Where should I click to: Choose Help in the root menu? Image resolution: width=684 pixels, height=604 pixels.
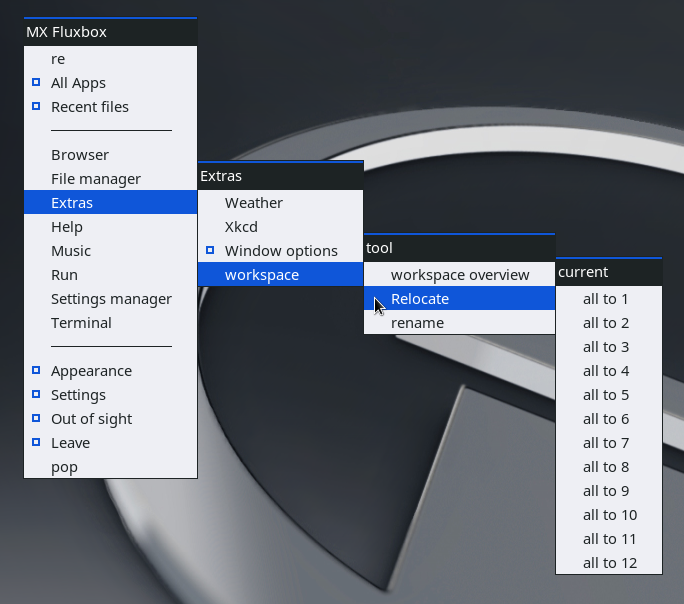pos(110,226)
